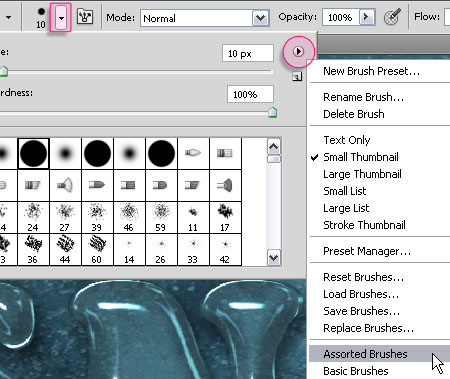
Task: Click the create new preset icon
Action: click(297, 77)
